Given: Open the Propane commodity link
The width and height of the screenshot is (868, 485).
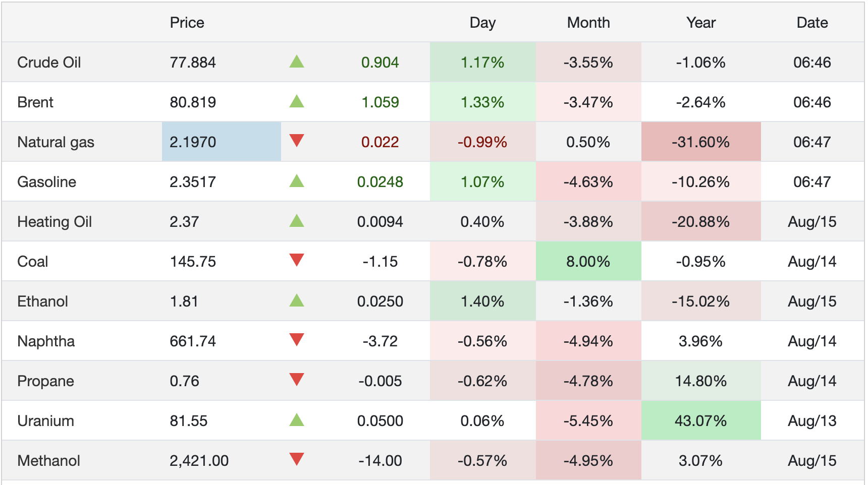Looking at the screenshot, I should point(45,381).
